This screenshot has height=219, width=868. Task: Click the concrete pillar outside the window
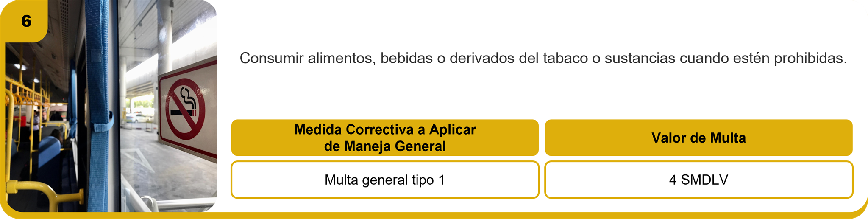[164, 38]
